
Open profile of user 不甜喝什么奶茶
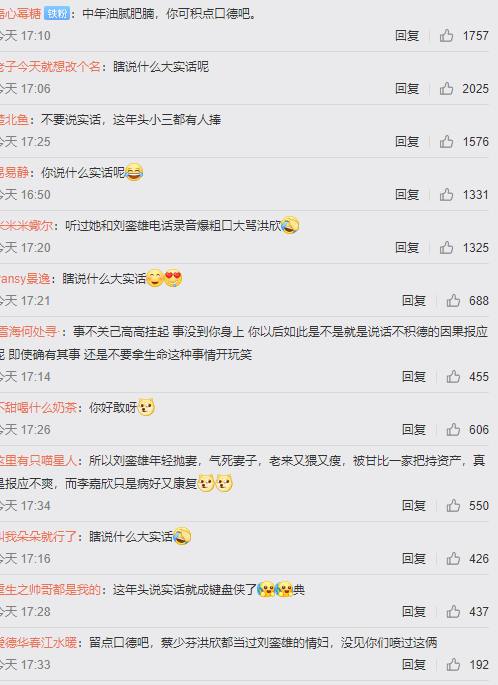[x=38, y=408]
